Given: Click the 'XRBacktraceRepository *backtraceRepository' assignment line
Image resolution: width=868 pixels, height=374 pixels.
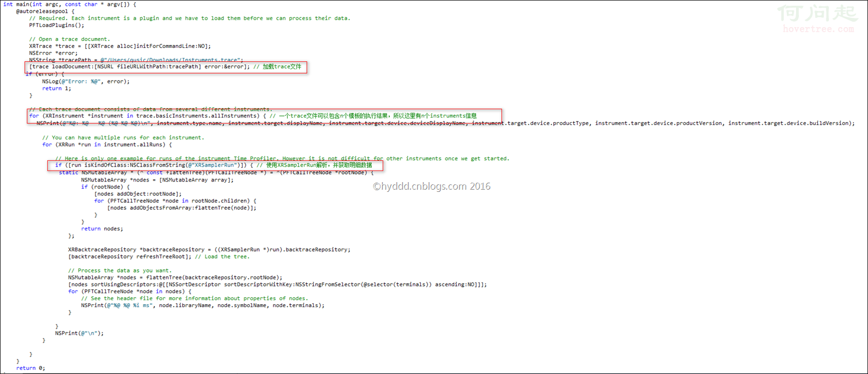Looking at the screenshot, I should coord(209,250).
